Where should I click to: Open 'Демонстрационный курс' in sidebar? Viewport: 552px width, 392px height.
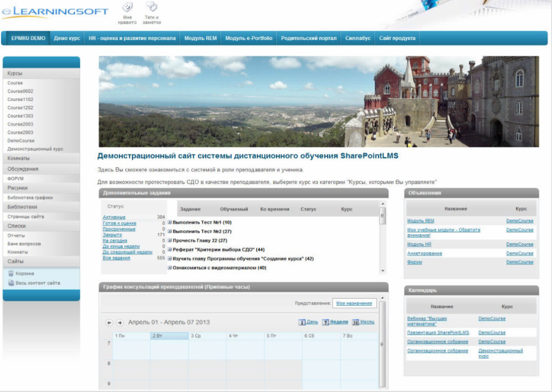pos(35,149)
